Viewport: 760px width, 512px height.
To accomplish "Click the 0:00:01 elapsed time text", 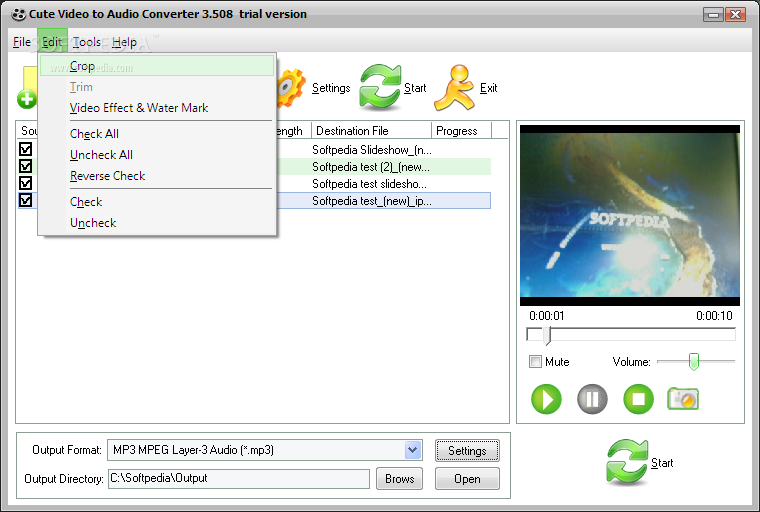I will (x=547, y=316).
